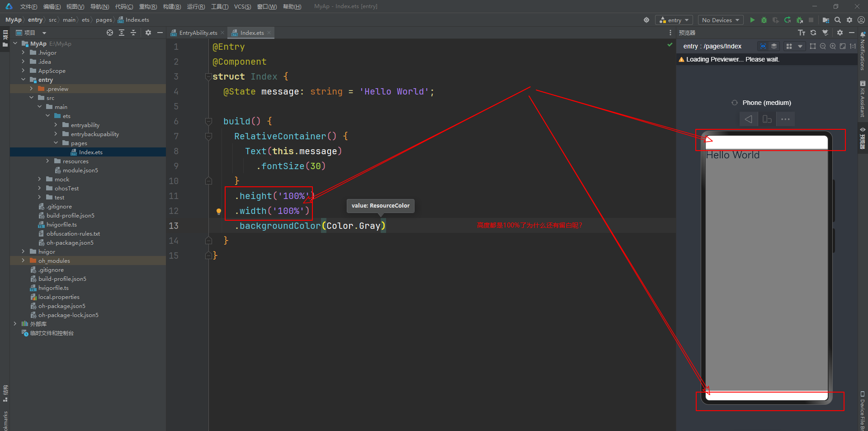868x431 pixels.
Task: Open previewer panel settings gear
Action: 840,33
